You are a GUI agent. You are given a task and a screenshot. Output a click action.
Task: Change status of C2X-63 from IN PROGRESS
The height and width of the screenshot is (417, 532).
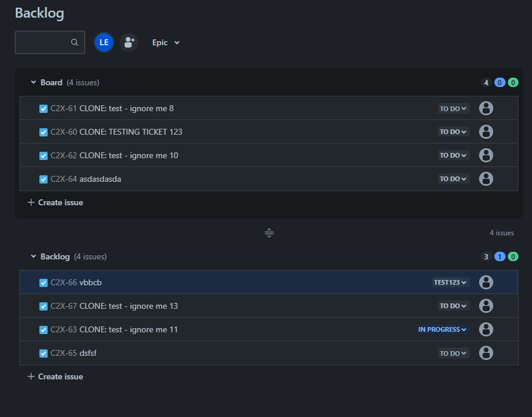pyautogui.click(x=442, y=329)
